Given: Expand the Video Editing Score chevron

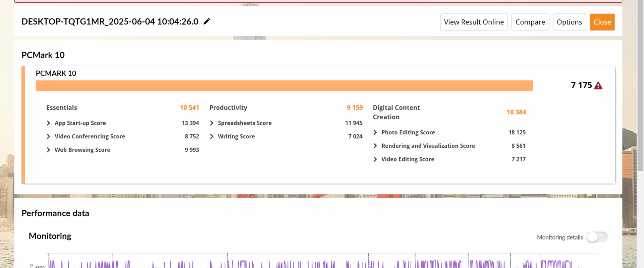Looking at the screenshot, I should click(375, 159).
